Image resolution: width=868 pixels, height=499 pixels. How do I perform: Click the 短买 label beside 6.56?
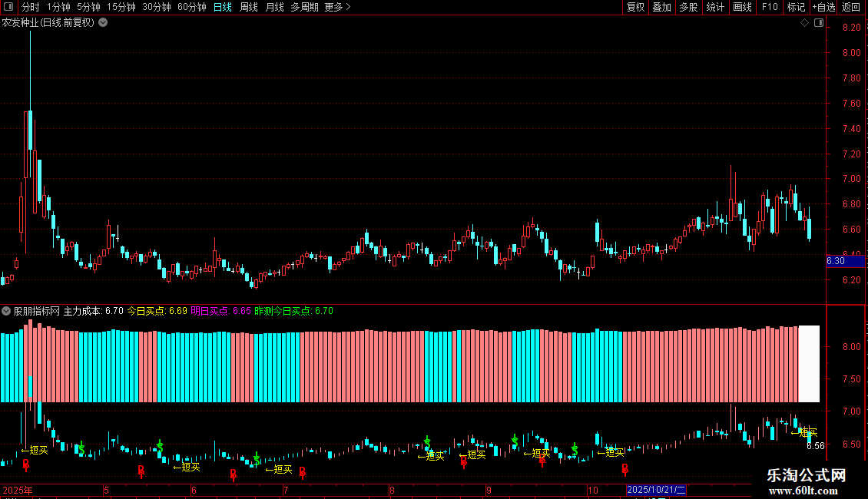(804, 433)
